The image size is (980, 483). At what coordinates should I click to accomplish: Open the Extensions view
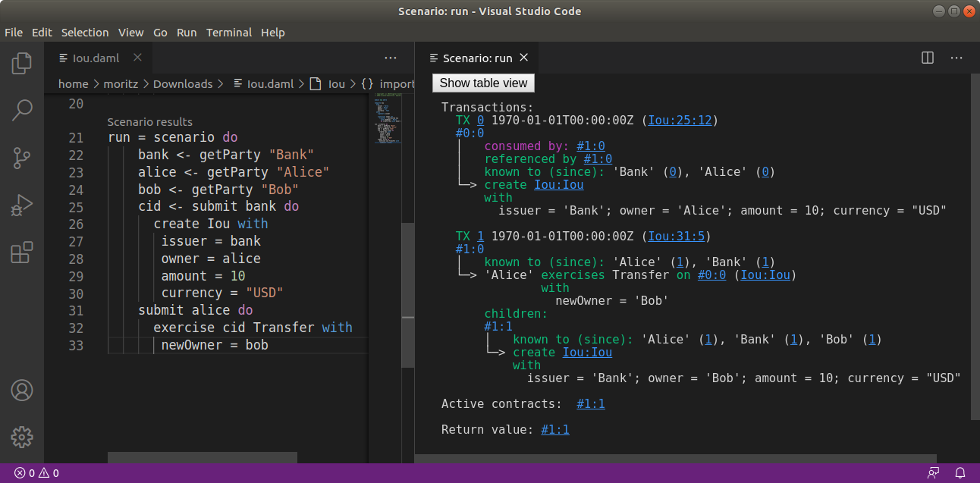point(22,252)
